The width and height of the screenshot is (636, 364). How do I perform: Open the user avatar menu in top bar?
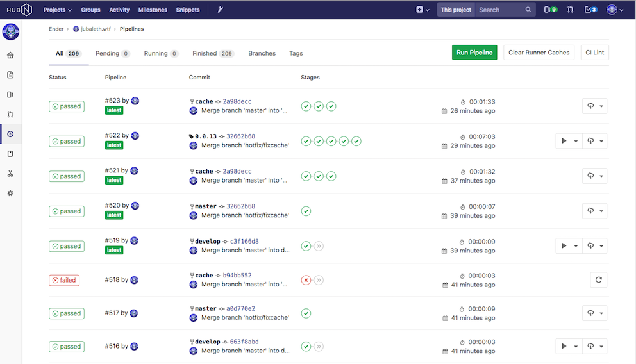click(x=615, y=10)
